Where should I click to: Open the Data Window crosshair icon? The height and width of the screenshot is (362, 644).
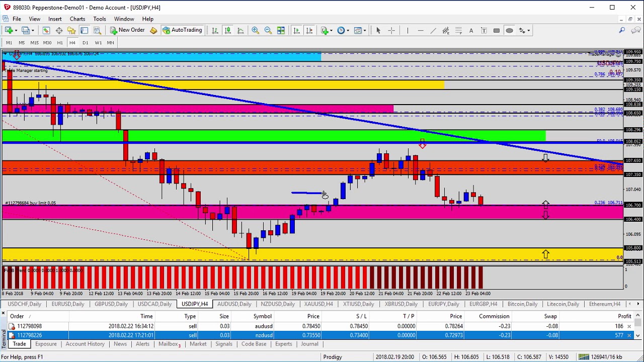[x=59, y=30]
